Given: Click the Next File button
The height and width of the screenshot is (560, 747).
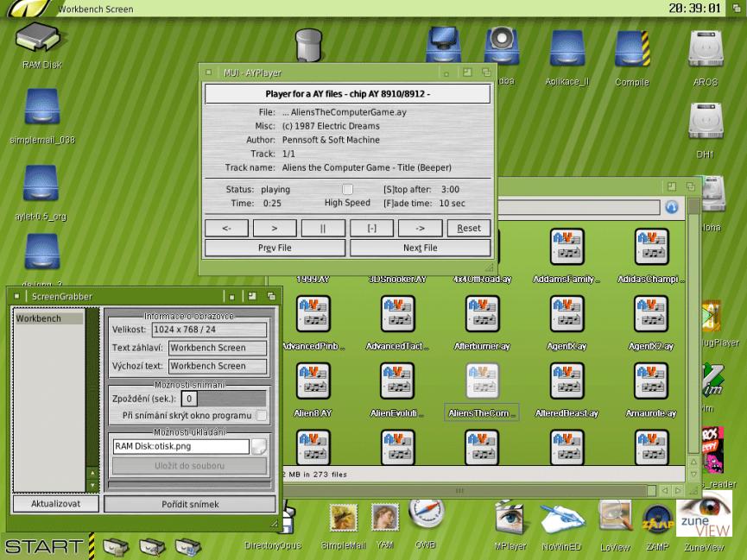Looking at the screenshot, I should pos(420,248).
